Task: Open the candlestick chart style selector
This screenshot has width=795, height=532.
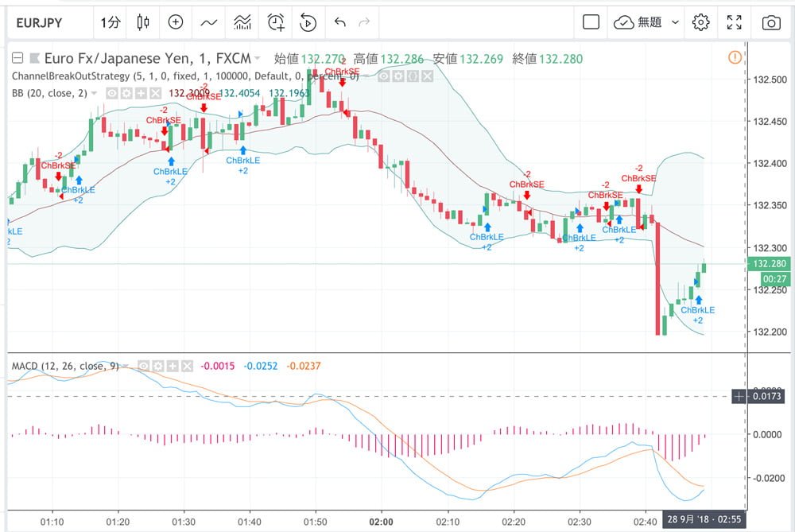Action: (143, 23)
